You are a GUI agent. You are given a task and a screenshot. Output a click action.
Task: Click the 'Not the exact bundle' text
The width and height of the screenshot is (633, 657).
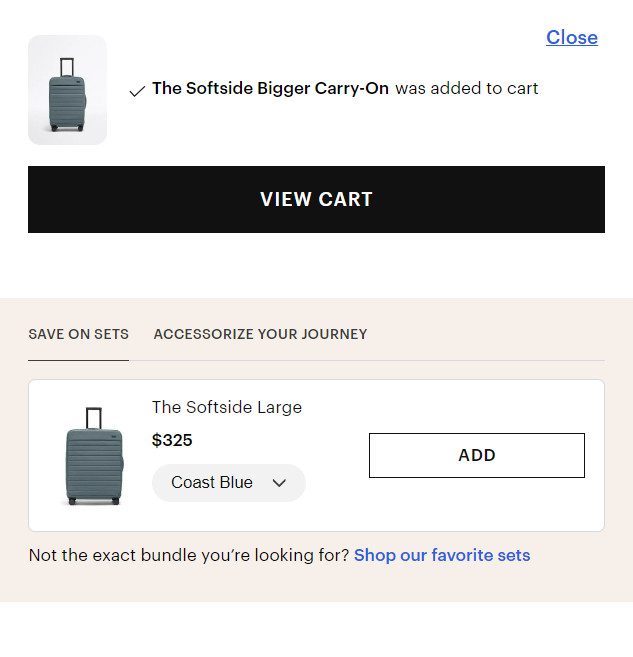(x=189, y=555)
